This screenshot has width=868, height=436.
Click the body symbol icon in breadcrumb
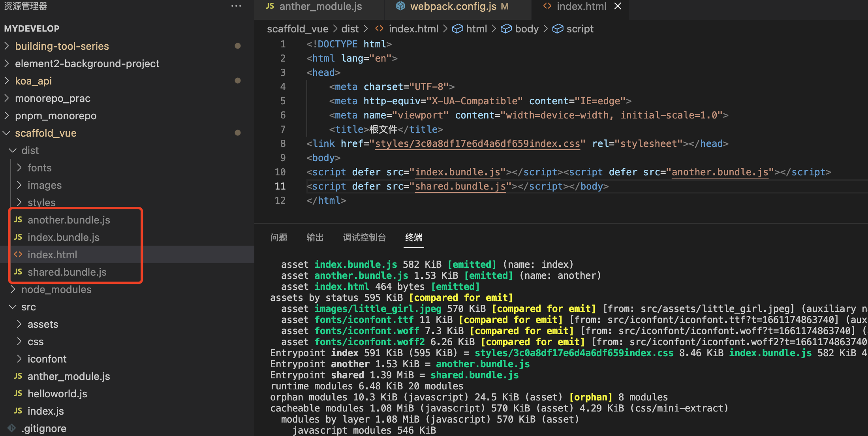506,29
